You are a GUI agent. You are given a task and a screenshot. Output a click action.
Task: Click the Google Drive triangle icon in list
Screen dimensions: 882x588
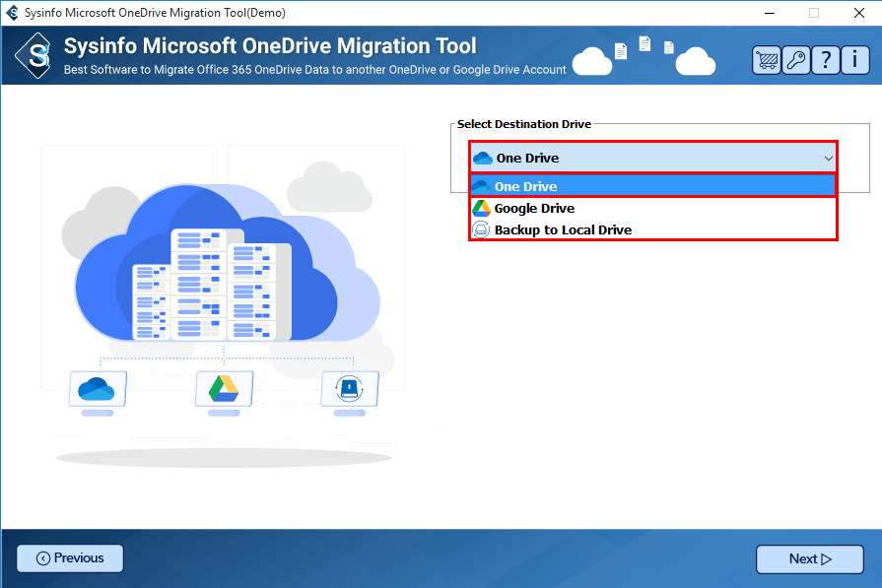[x=481, y=208]
